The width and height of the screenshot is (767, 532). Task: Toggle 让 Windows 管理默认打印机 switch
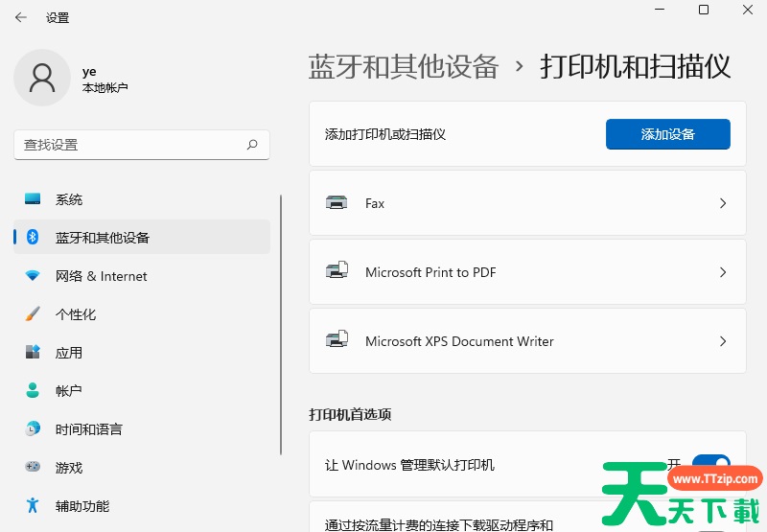[x=710, y=464]
